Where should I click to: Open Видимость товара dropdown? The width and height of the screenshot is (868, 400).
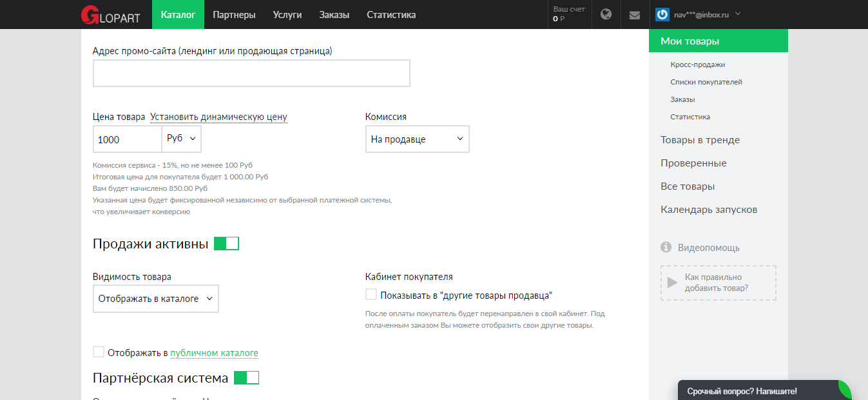click(x=155, y=299)
